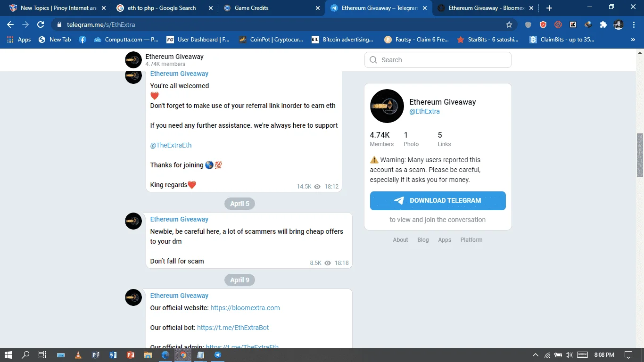Screen dimensions: 644x362
Task: Open a new browser tab
Action: coord(549,8)
